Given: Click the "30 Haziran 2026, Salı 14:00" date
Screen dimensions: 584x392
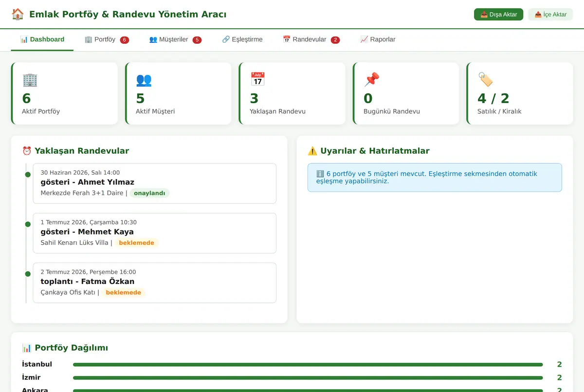Looking at the screenshot, I should point(80,173).
